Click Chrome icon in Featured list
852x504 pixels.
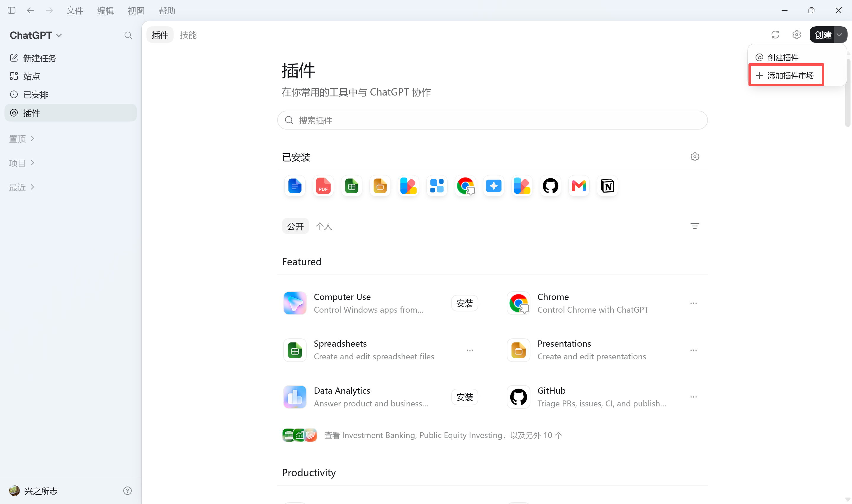519,303
